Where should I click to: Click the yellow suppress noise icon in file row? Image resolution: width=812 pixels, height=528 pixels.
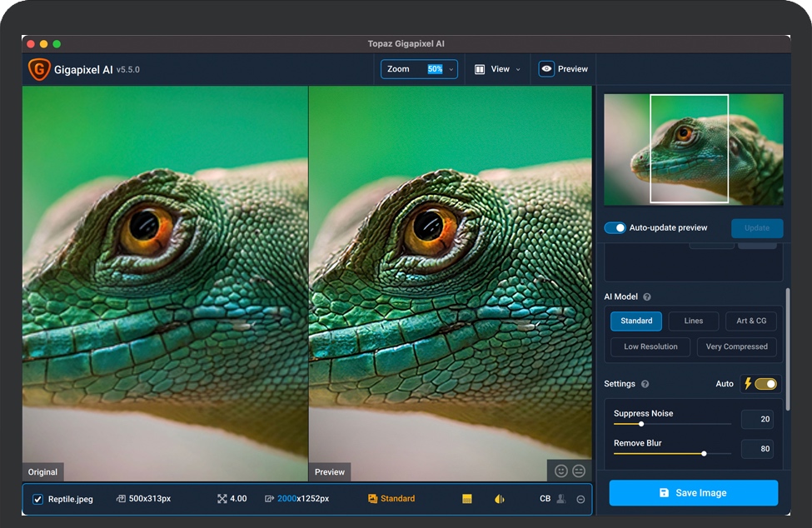[467, 499]
